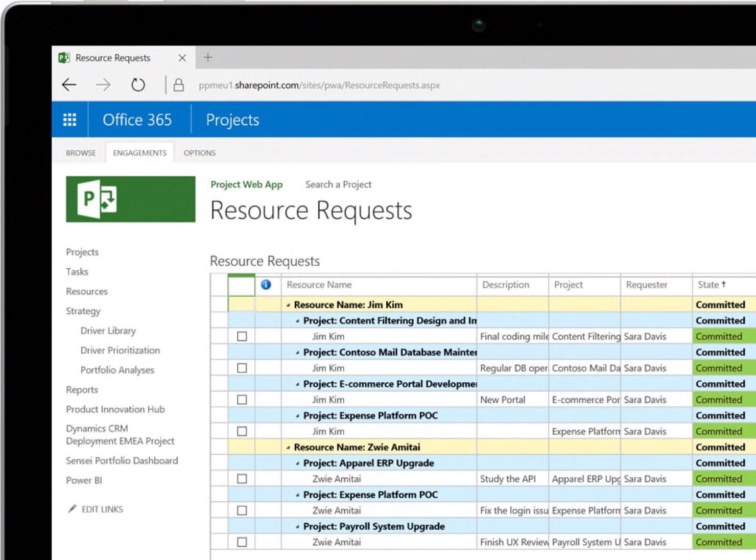
Task: Check the New Portal row checkbox
Action: click(242, 400)
